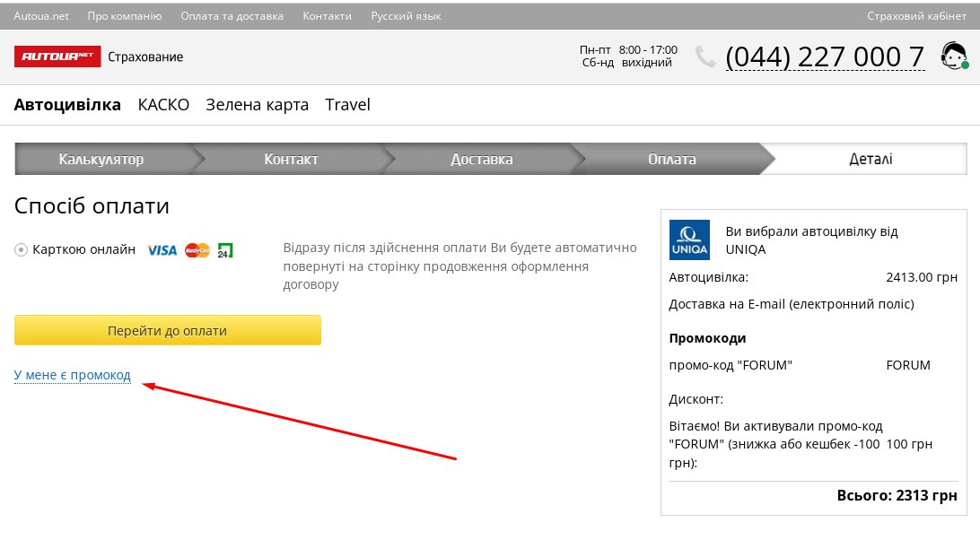This screenshot has height=540, width=980.
Task: Select the 'Карткою онлайн' radio button
Action: [x=22, y=250]
